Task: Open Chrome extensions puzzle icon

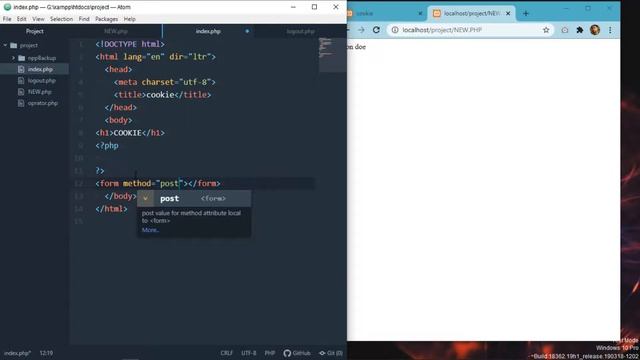Action: point(580,30)
